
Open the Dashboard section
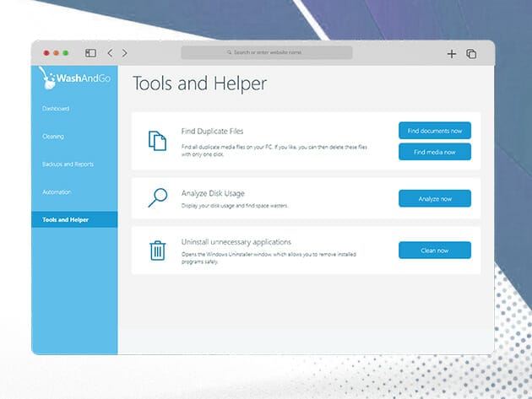click(56, 109)
